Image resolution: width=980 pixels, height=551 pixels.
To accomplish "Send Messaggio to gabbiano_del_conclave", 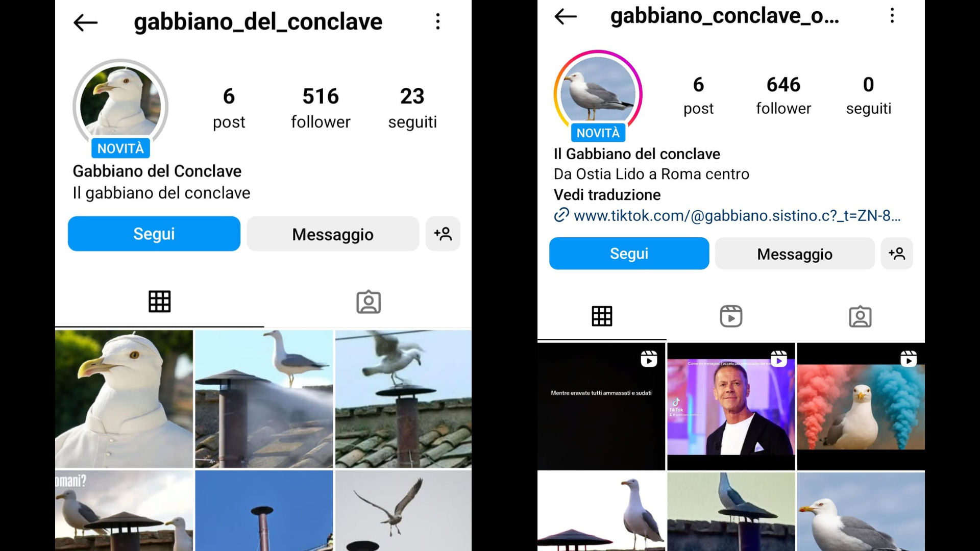I will pyautogui.click(x=333, y=234).
